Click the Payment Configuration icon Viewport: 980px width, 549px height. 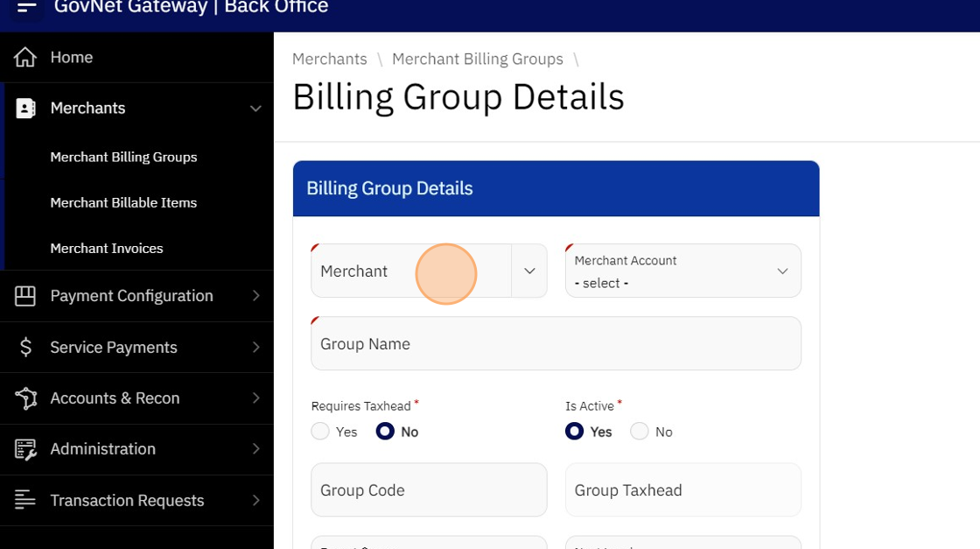tap(25, 296)
